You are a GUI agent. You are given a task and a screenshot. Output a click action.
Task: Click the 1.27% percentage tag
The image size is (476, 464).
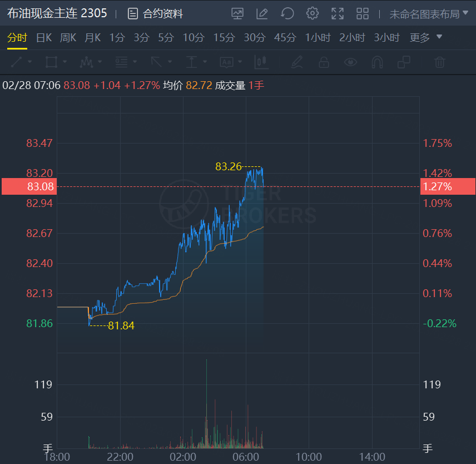click(x=448, y=186)
